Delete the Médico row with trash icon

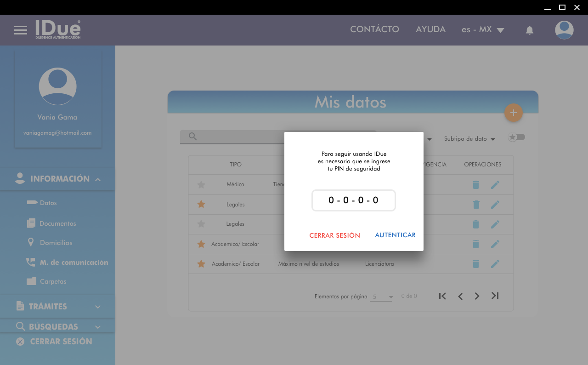click(476, 185)
